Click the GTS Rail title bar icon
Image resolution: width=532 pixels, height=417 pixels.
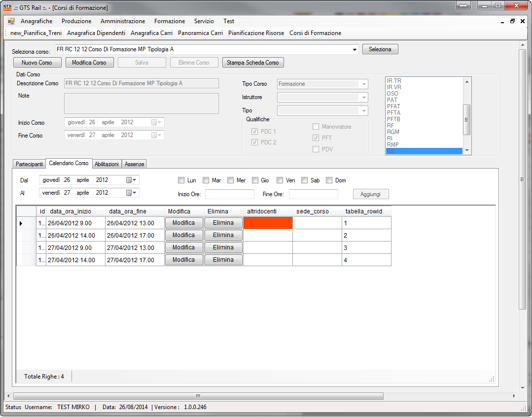tap(7, 7)
